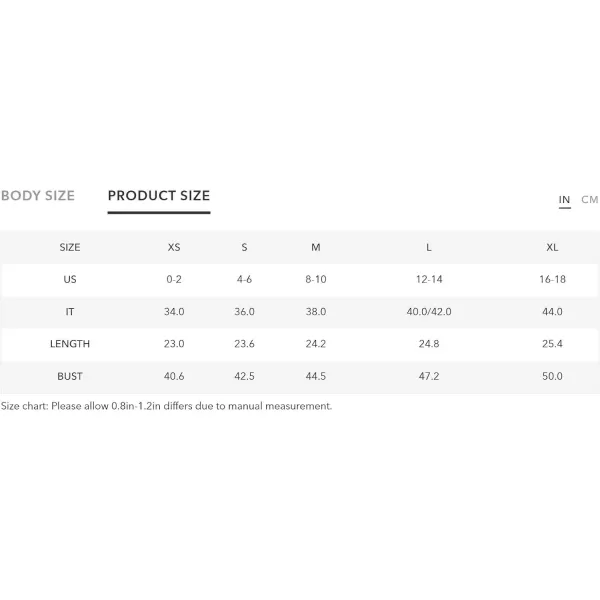Click the M size column header
The height and width of the screenshot is (600, 600).
316,247
